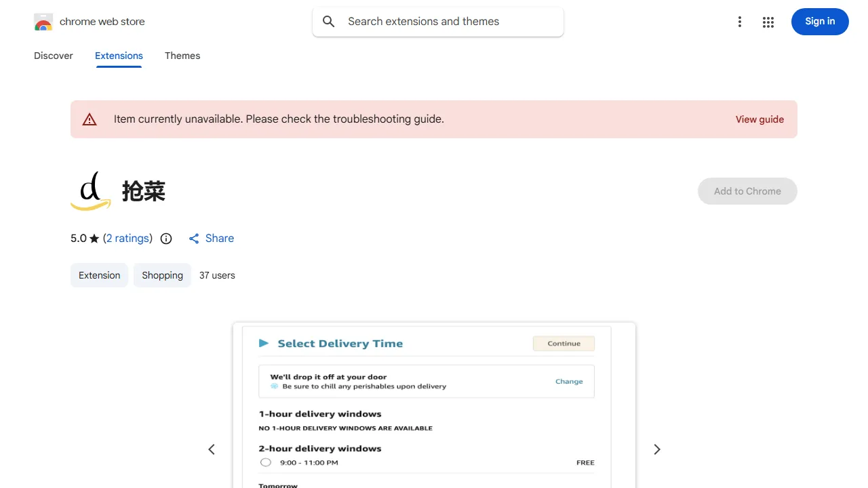Open the three-dot options menu

pos(739,22)
